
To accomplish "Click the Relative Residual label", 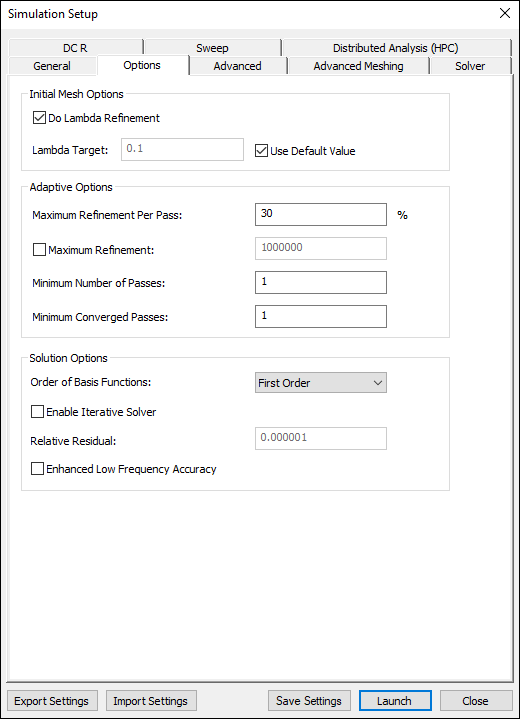I will pos(73,441).
